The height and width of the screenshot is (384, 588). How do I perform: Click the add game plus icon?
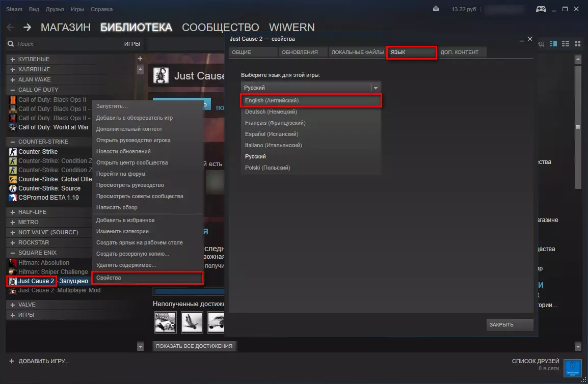point(12,361)
